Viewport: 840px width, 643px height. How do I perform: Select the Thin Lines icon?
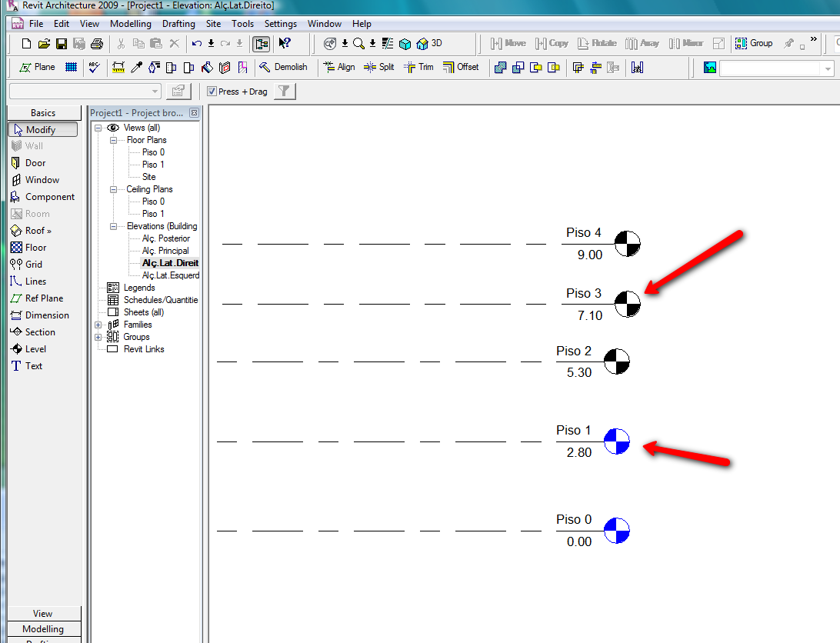click(388, 43)
